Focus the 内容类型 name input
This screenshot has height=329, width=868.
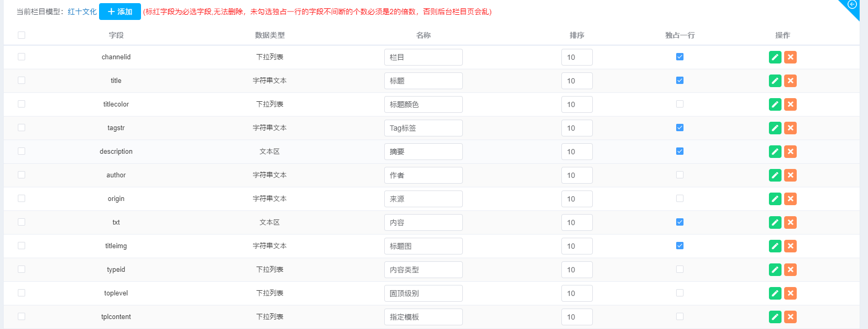click(424, 270)
